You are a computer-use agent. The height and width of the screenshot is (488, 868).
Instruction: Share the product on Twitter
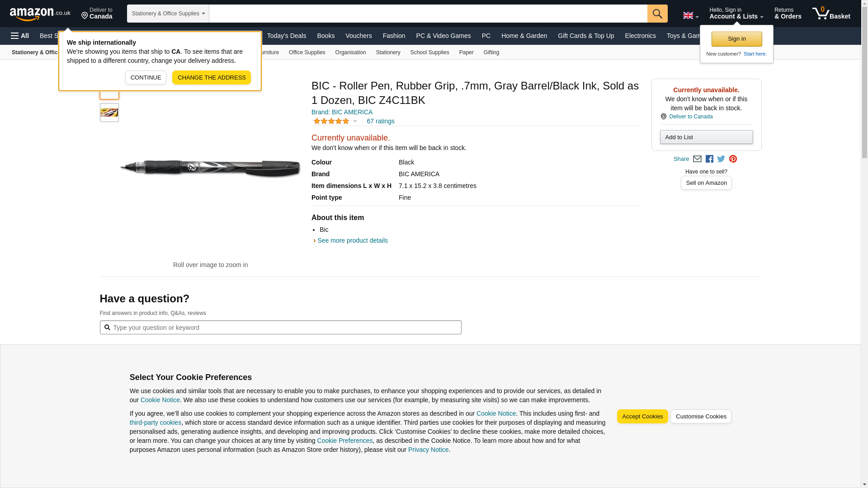[721, 159]
